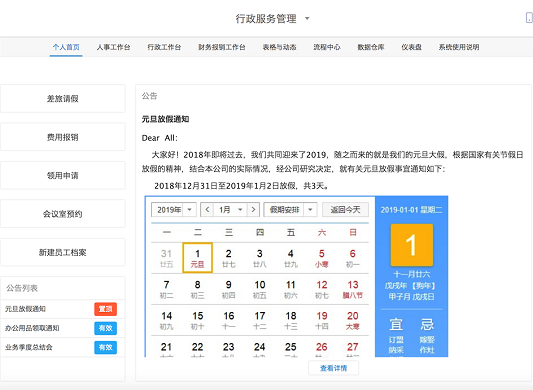Select January 23 in the calendar
The image size is (533, 390).
(229, 347)
